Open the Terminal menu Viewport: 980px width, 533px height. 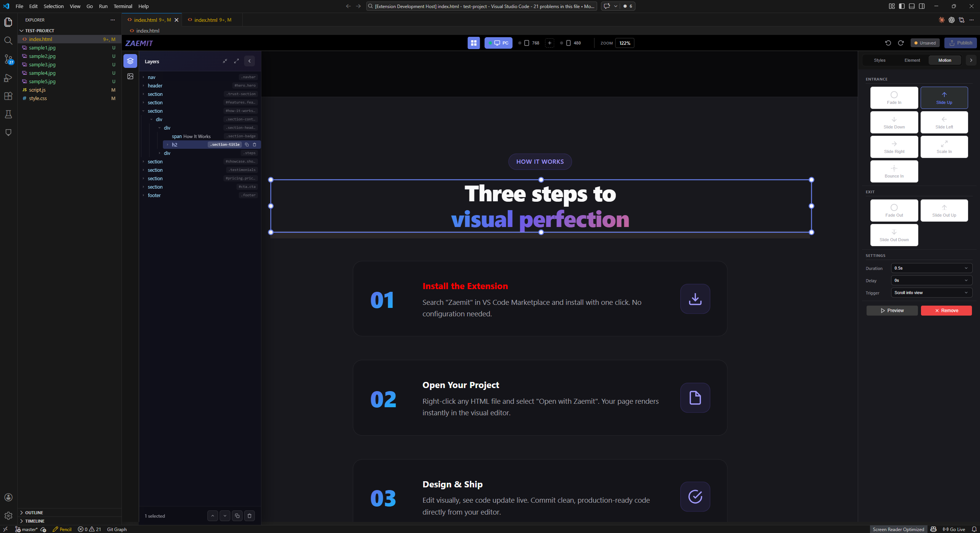(x=123, y=6)
